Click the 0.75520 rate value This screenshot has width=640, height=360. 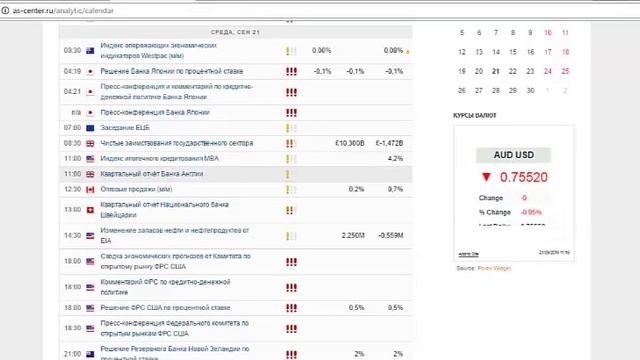tap(524, 177)
